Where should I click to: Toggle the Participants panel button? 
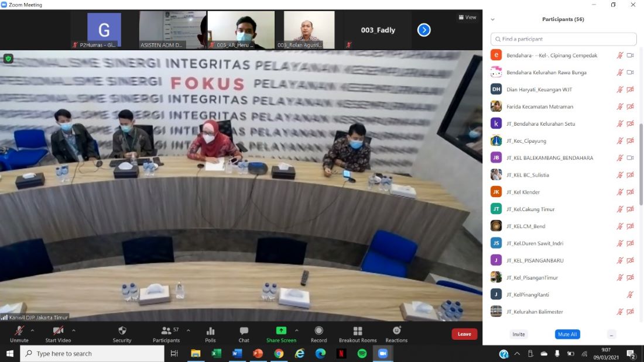pos(166,331)
